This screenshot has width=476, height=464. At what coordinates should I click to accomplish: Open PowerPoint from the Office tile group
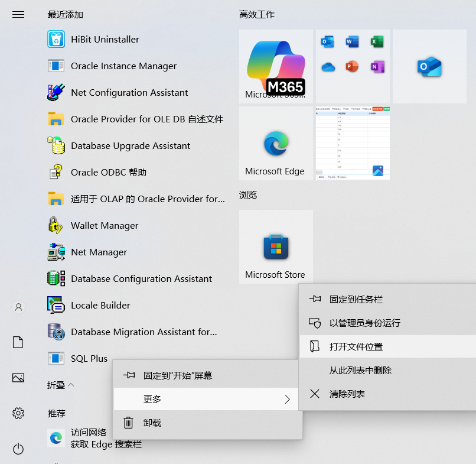(x=352, y=66)
